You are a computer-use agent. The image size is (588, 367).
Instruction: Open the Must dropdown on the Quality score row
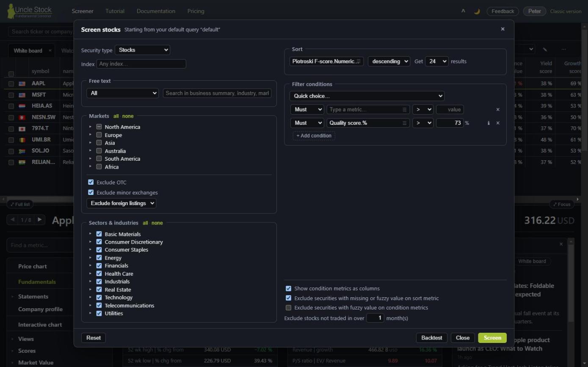[x=307, y=123]
